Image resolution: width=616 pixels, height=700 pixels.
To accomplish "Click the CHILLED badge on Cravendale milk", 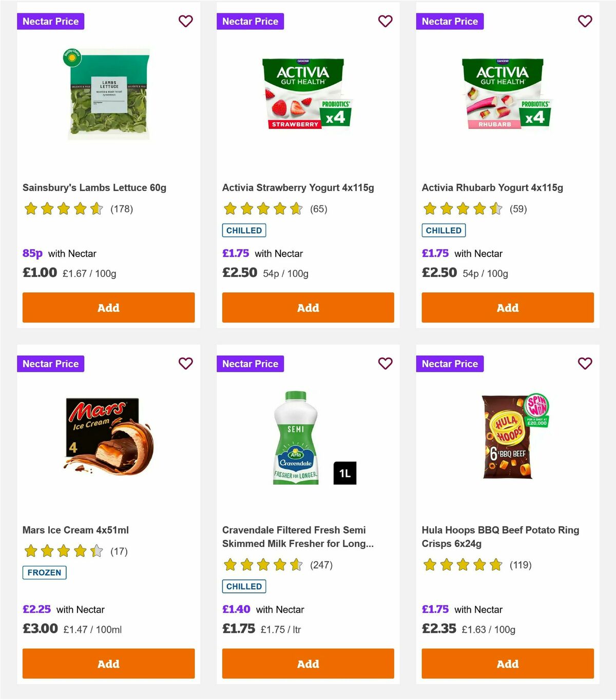I will pos(244,586).
